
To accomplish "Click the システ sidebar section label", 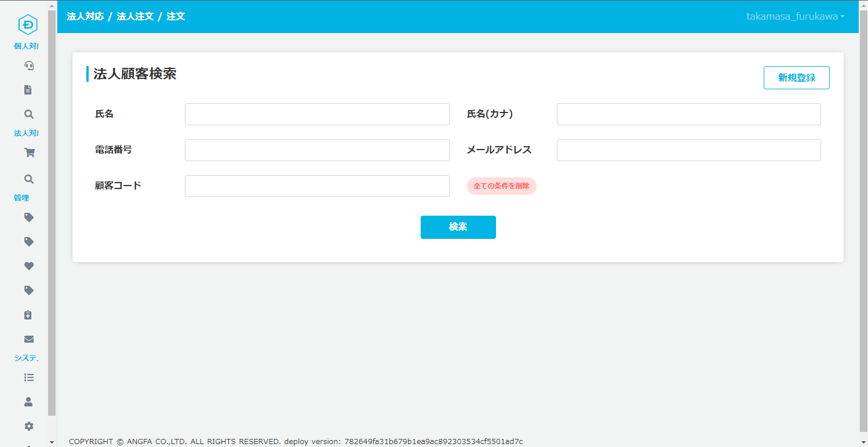I will pos(26,358).
